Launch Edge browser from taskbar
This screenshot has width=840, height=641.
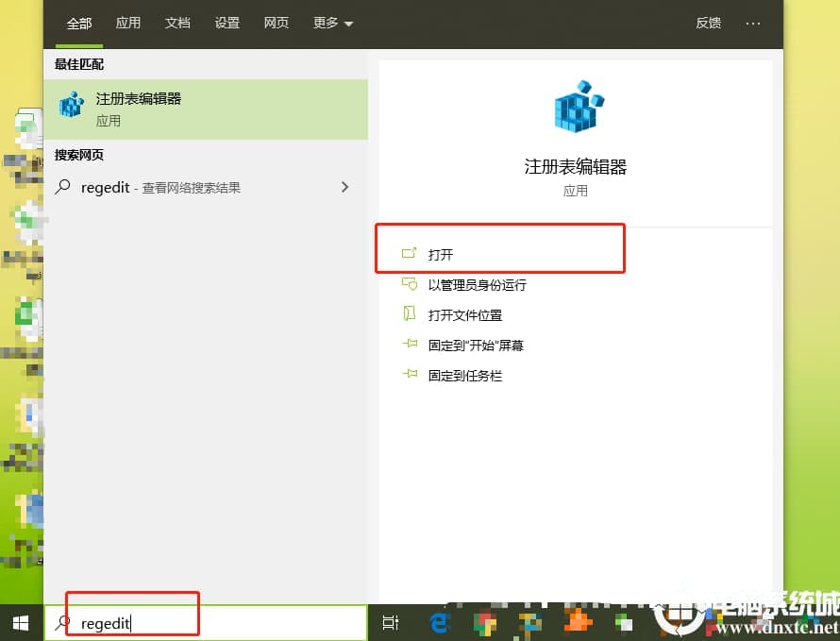(441, 623)
